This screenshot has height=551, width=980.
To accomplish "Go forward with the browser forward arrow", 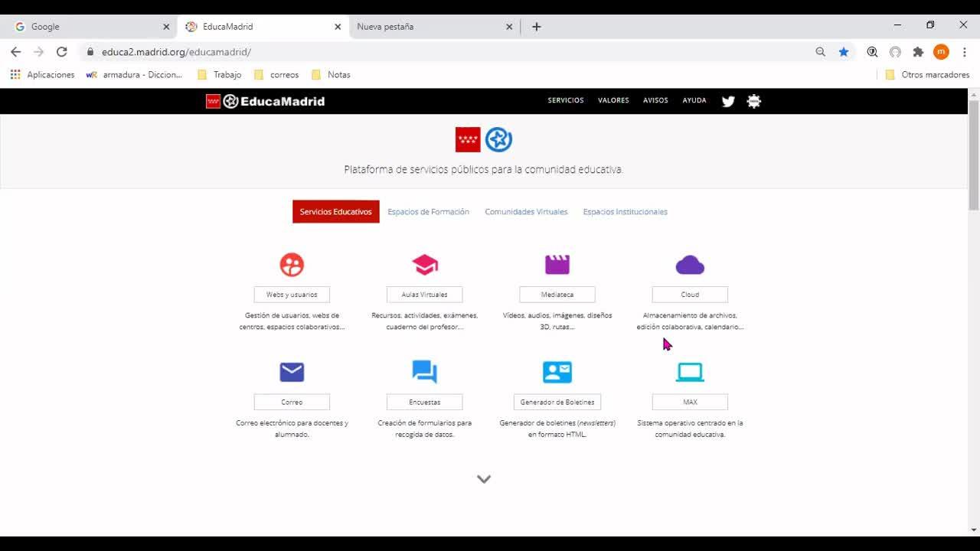I will tap(39, 52).
